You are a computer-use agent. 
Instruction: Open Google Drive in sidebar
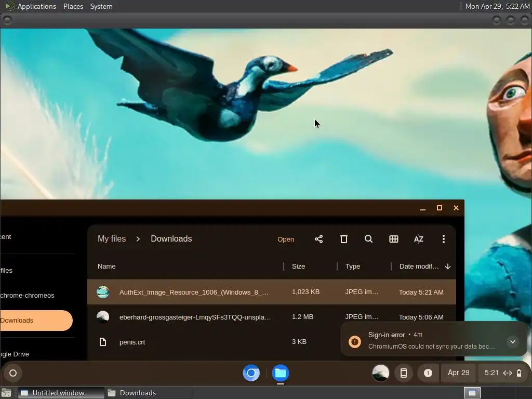click(15, 354)
